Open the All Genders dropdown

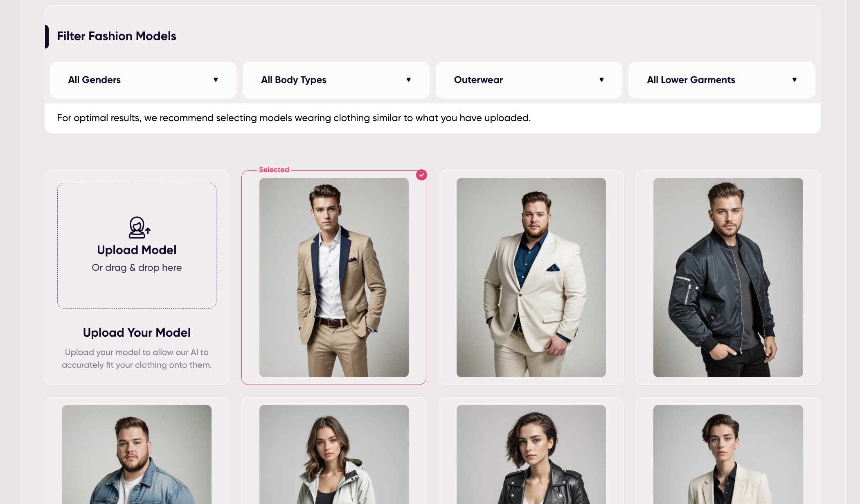pyautogui.click(x=142, y=80)
